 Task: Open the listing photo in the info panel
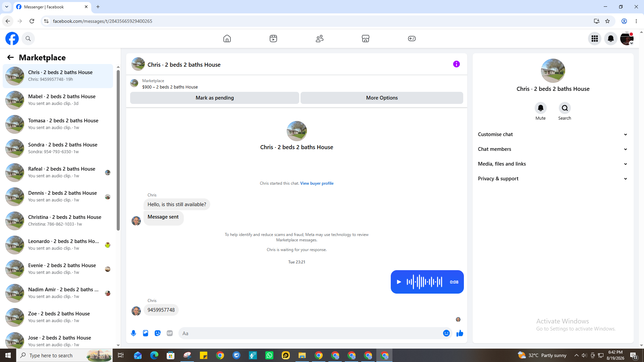(x=553, y=71)
